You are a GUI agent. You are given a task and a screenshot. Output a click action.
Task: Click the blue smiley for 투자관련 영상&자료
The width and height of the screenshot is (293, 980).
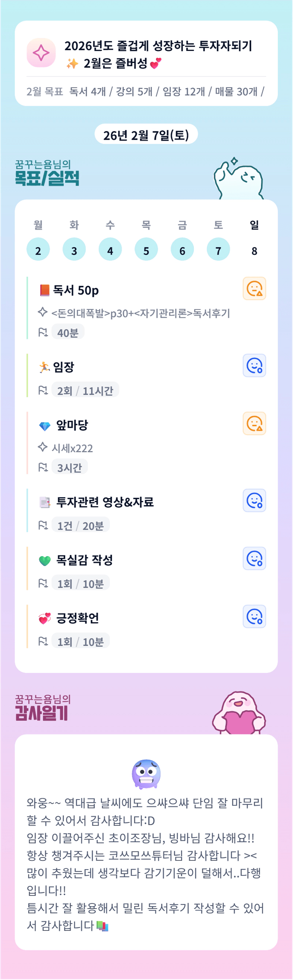[x=254, y=501]
